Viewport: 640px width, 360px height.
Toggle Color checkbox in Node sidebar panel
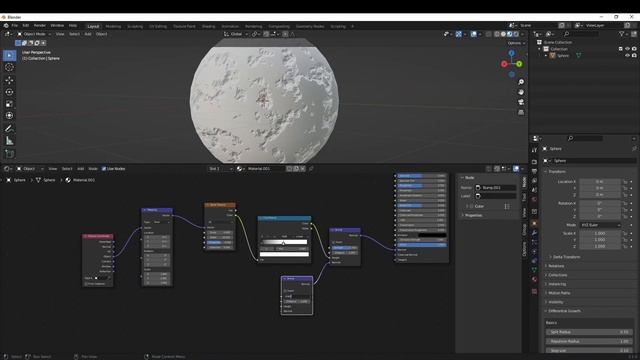point(471,207)
